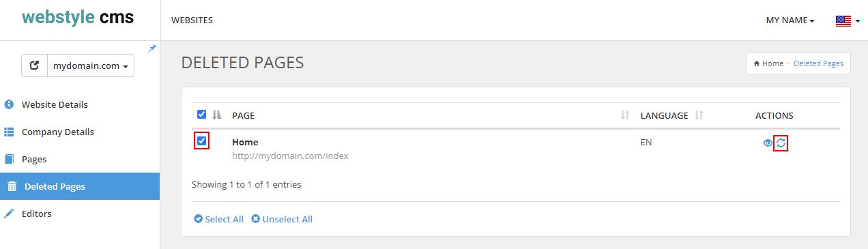The image size is (868, 249).
Task: Click the list icon beside Company Details
Action: coord(9,132)
